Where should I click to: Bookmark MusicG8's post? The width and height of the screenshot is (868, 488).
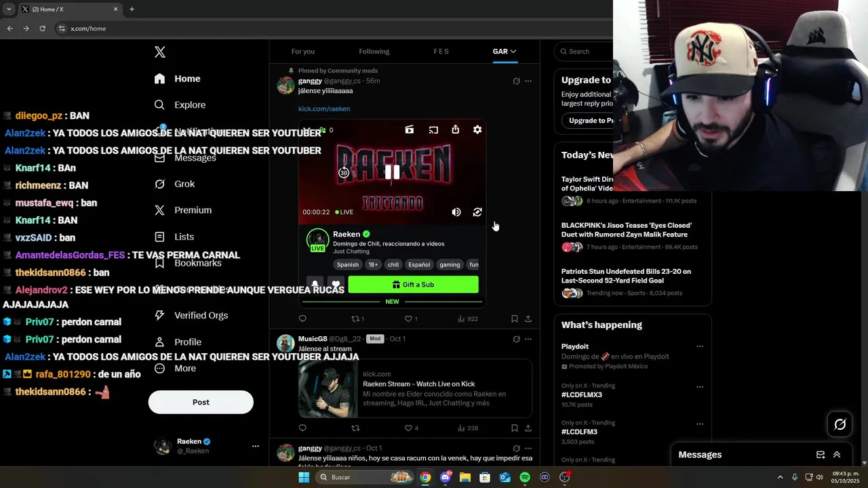(x=515, y=428)
